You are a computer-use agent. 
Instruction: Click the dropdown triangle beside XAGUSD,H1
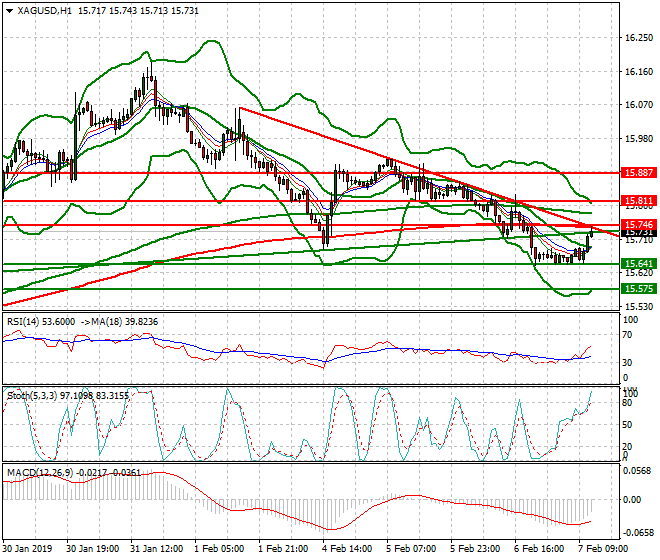(x=7, y=10)
